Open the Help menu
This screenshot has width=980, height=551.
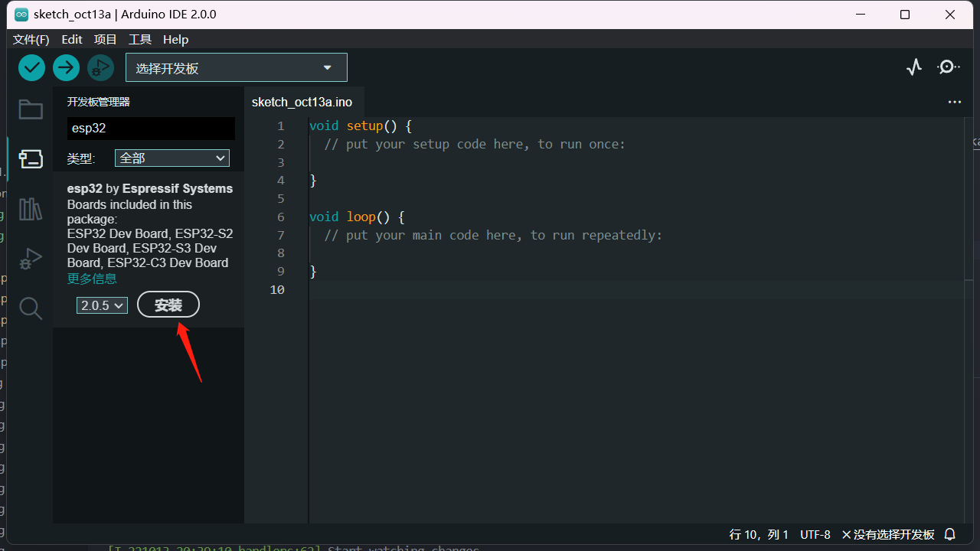click(x=175, y=39)
